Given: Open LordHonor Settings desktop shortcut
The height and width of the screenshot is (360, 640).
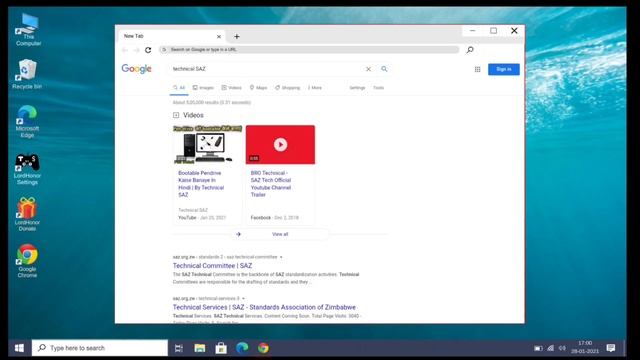Looking at the screenshot, I should coord(27,169).
